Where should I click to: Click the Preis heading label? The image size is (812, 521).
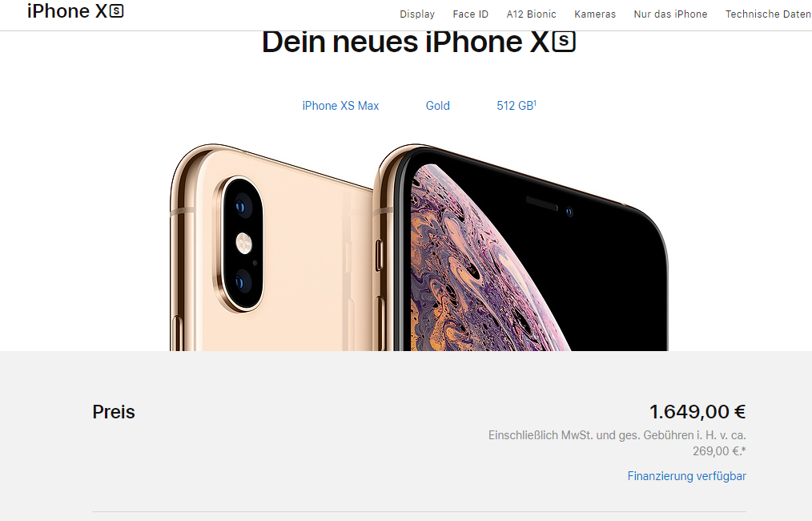(114, 412)
